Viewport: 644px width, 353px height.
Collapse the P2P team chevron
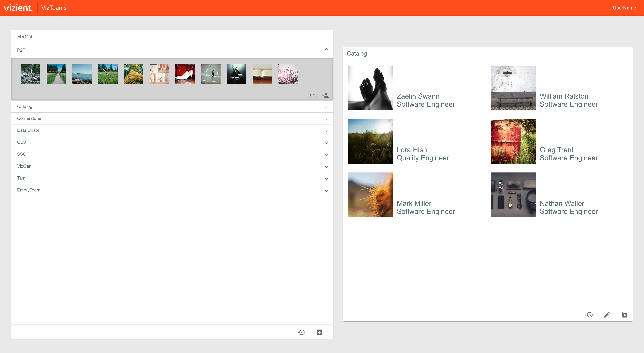tap(326, 49)
